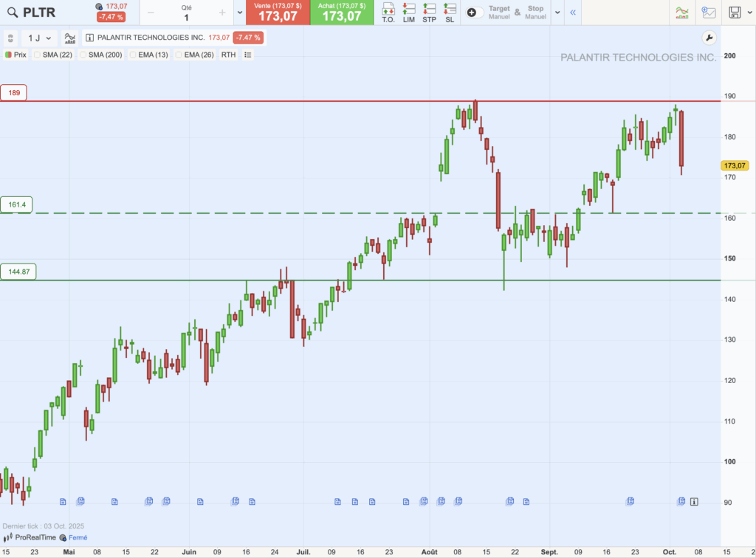Click the yellow 173,07 price marker

736,167
